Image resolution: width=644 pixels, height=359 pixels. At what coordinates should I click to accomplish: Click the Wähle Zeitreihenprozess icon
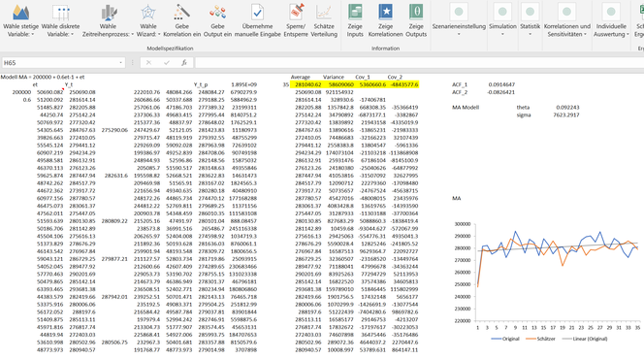pyautogui.click(x=109, y=13)
